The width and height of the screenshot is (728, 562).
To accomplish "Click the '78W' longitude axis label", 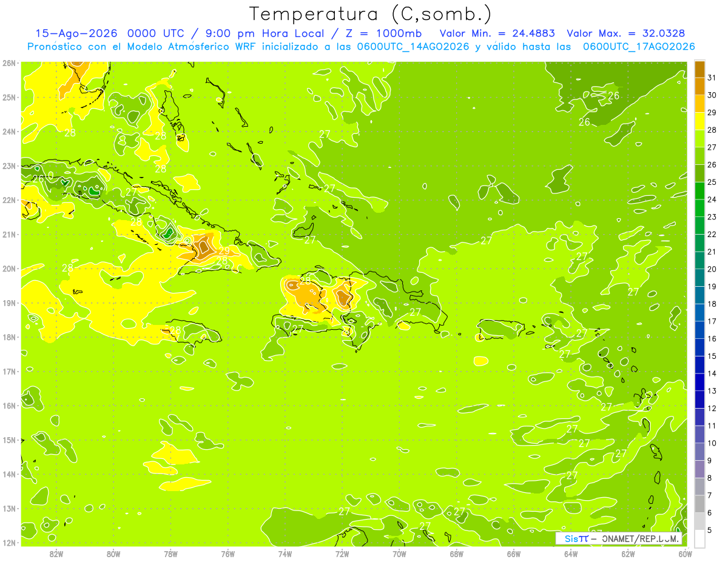I will [x=170, y=554].
